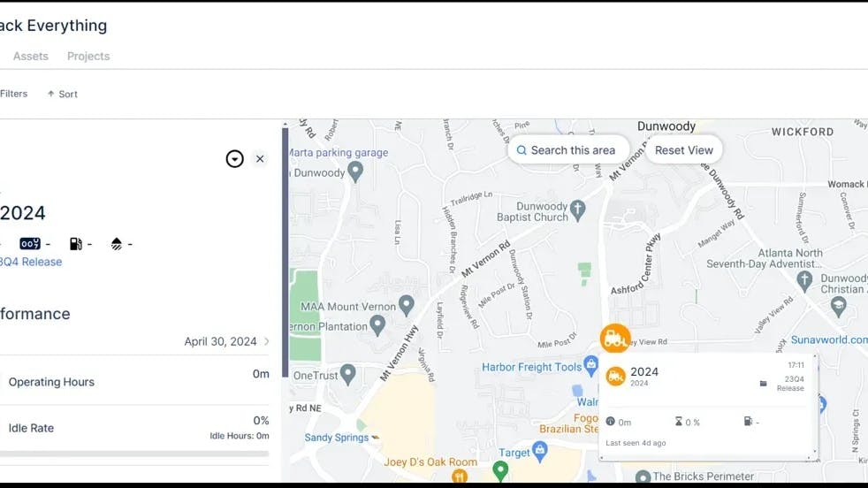Click the Harbor Freight Tools shopping marker
This screenshot has height=488, width=868.
point(590,366)
